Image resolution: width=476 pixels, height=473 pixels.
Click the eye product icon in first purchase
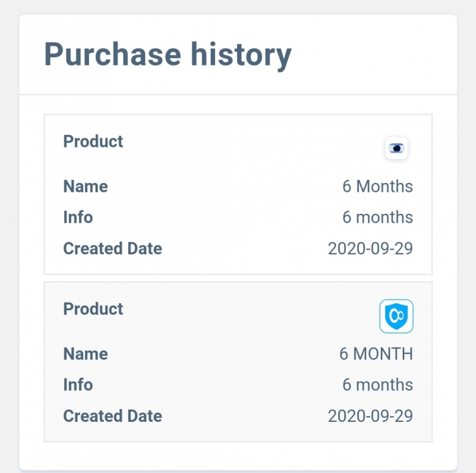(x=397, y=149)
